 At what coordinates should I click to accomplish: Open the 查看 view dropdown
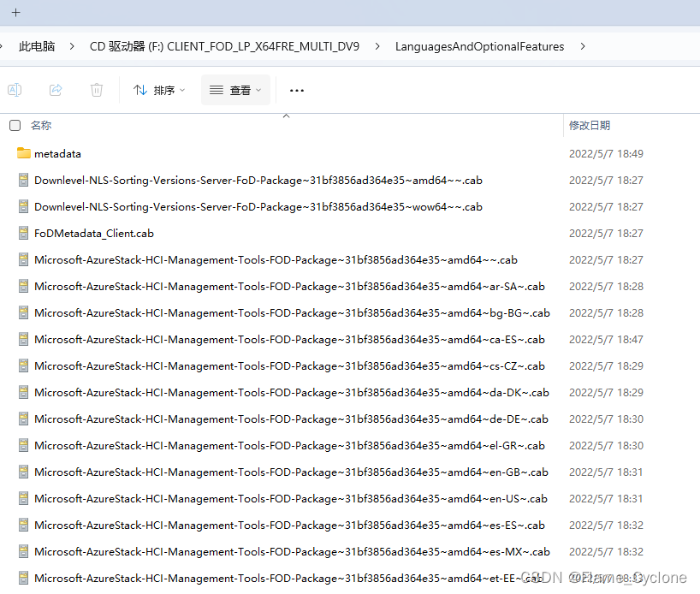(x=235, y=90)
